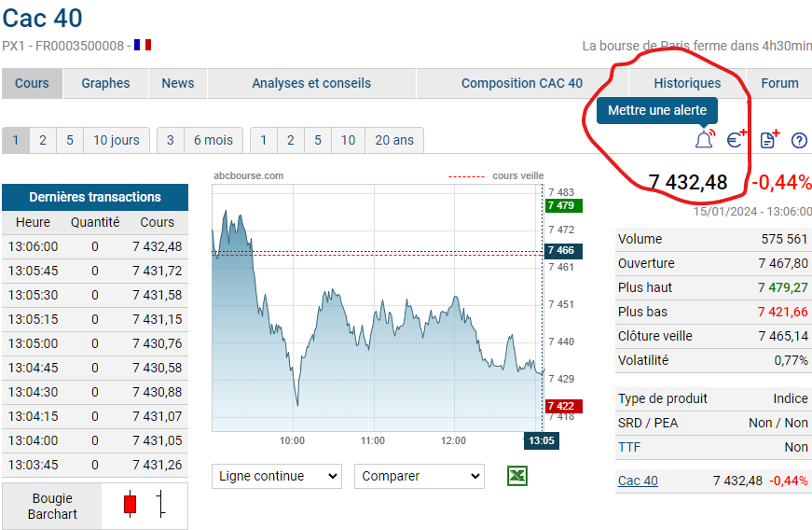Click the Volume value 575 561
This screenshot has width=812, height=530.
tap(784, 240)
